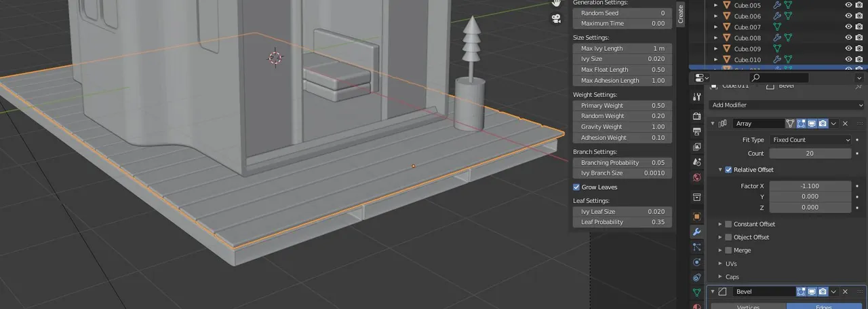The image size is (868, 309).
Task: Toggle Bevel modifier edit mode display
Action: tap(801, 291)
